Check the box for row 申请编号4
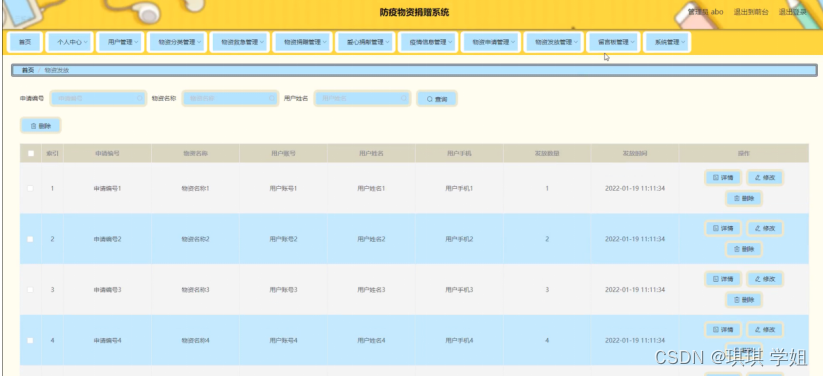 (x=30, y=340)
